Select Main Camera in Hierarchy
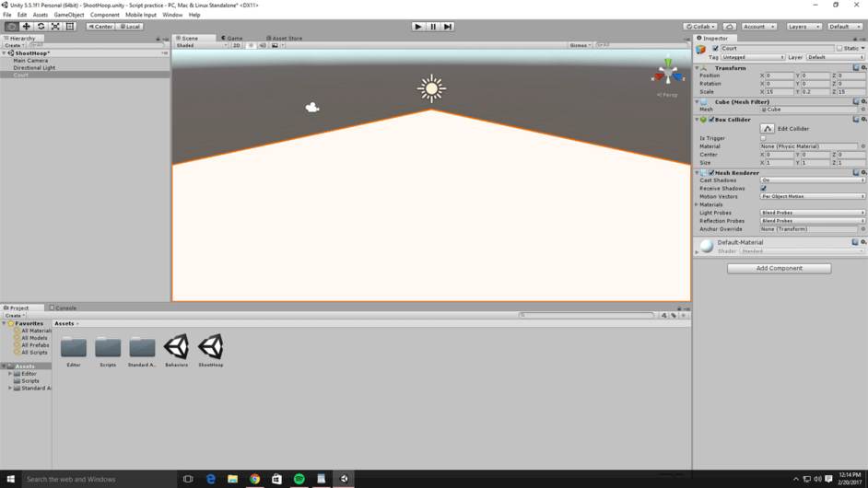The height and width of the screenshot is (488, 868). tap(30, 60)
